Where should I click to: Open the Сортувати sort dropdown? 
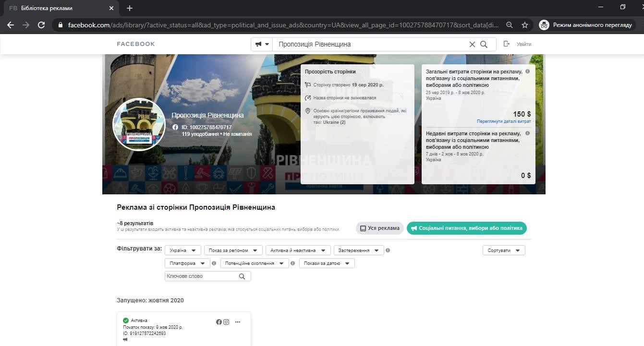(504, 251)
